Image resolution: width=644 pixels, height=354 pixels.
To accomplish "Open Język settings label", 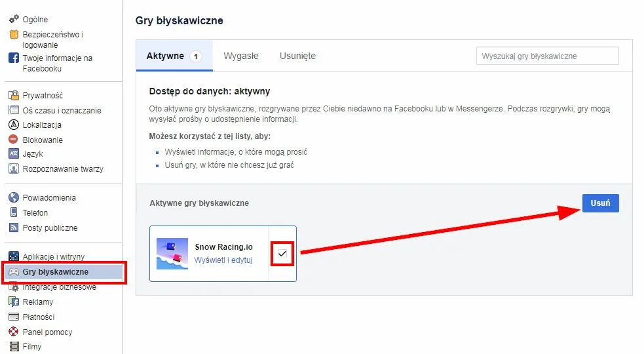I will click(x=33, y=154).
